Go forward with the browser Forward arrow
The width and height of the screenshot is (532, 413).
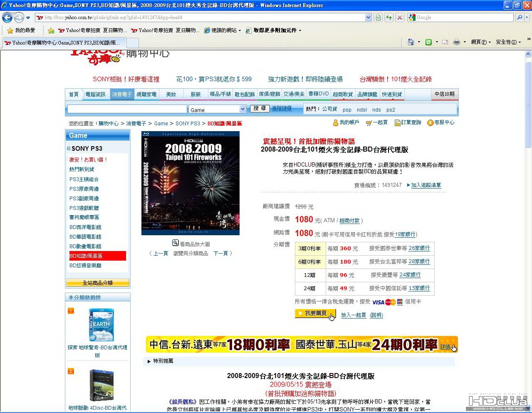19,17
